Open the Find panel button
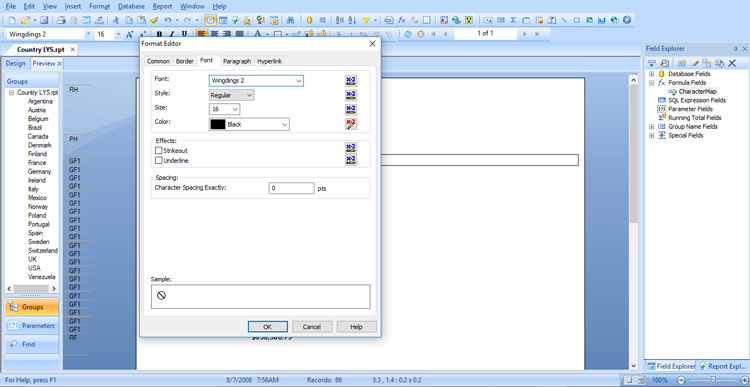Image resolution: width=750 pixels, height=387 pixels. (x=32, y=344)
